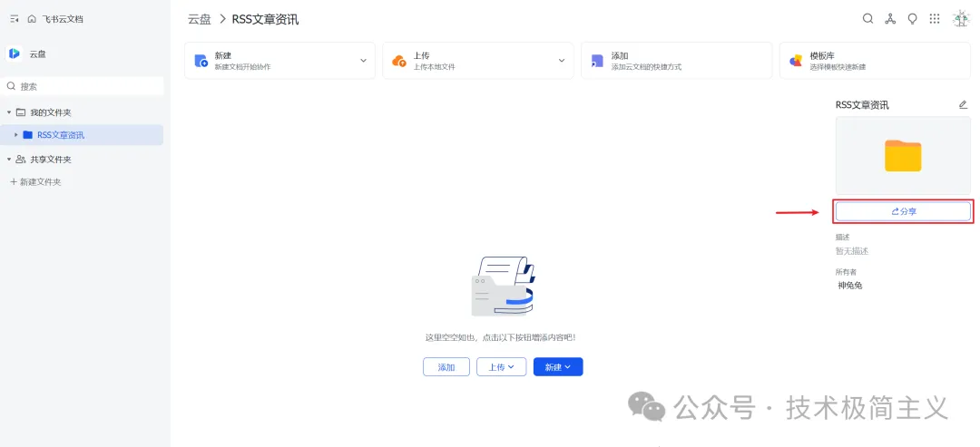Viewport: 980px width, 447px height.
Task: Click the search magnifier icon in the top bar
Action: tap(867, 19)
